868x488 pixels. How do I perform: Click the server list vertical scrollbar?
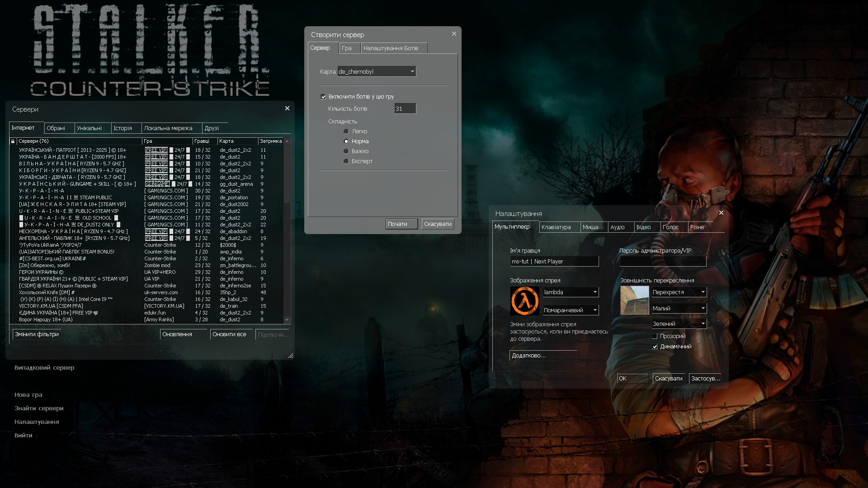coord(287,230)
